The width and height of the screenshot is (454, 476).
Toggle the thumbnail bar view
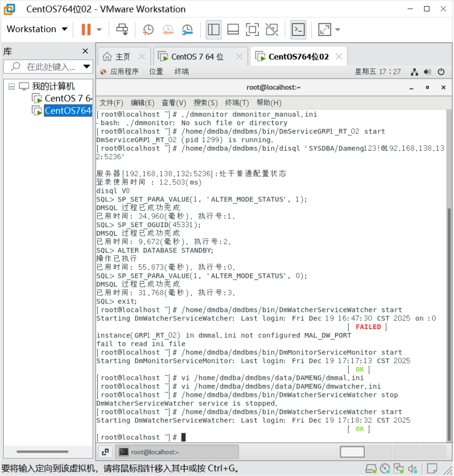(x=233, y=29)
